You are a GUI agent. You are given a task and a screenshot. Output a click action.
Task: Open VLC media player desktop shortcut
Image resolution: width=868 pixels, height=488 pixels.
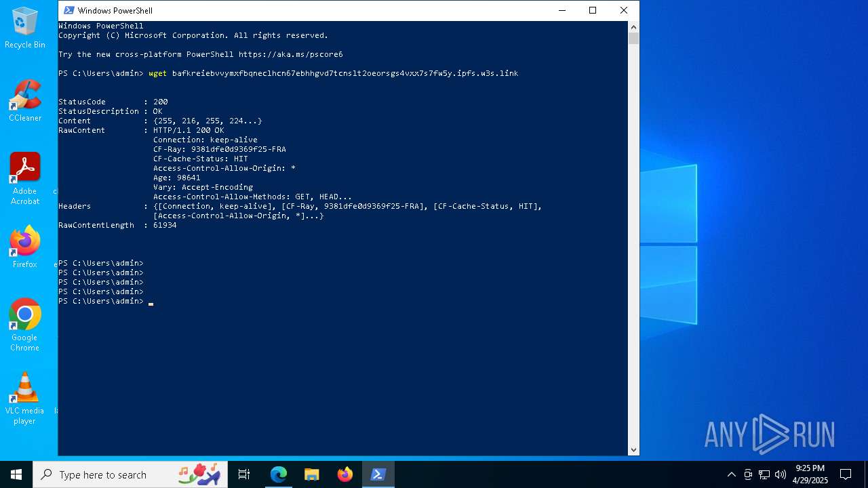click(25, 399)
